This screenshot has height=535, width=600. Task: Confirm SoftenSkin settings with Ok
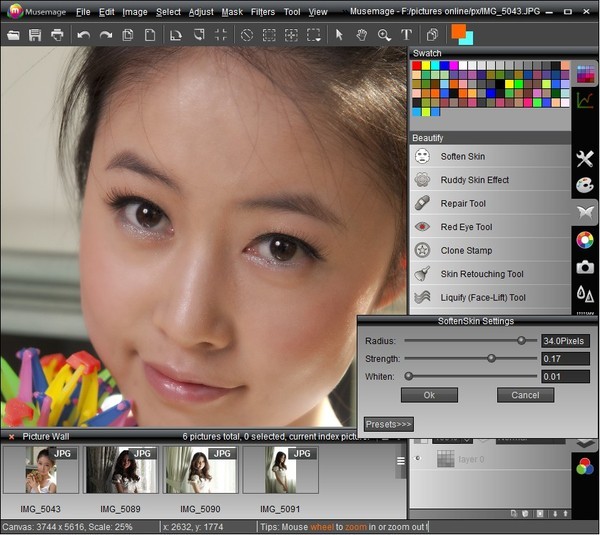click(429, 395)
